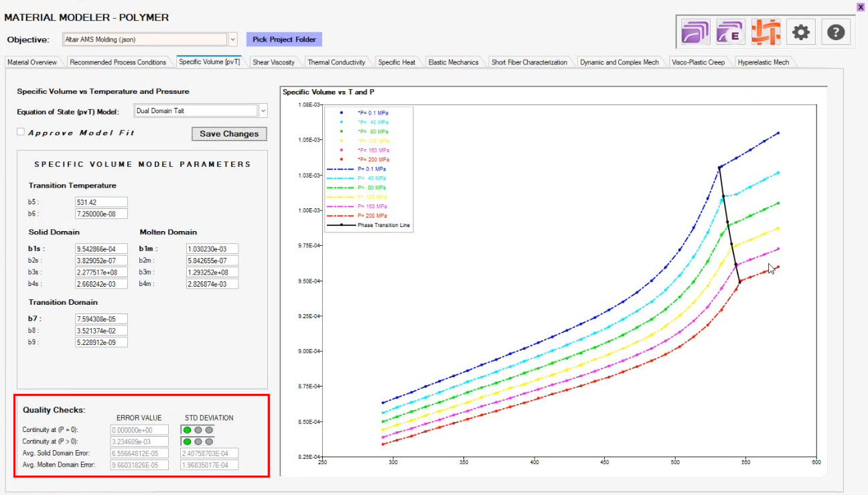
Task: Select the b1m molten domain input field
Action: (x=212, y=249)
